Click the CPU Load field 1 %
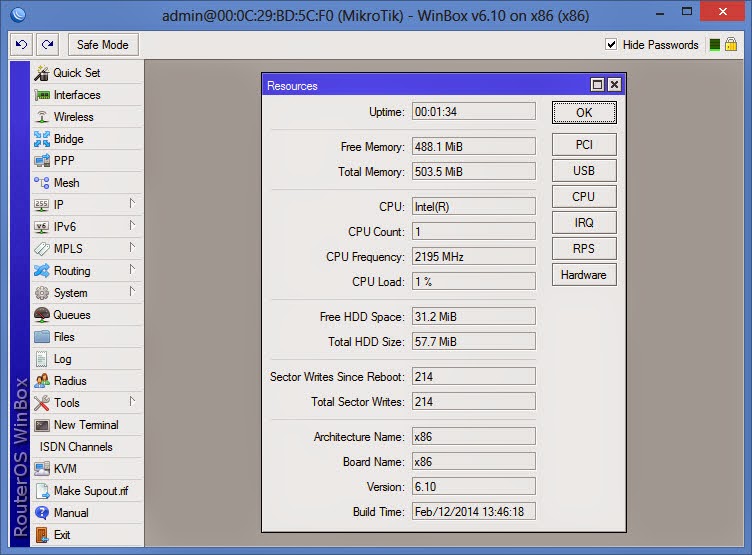Viewport: 752px width, 555px height. click(473, 282)
